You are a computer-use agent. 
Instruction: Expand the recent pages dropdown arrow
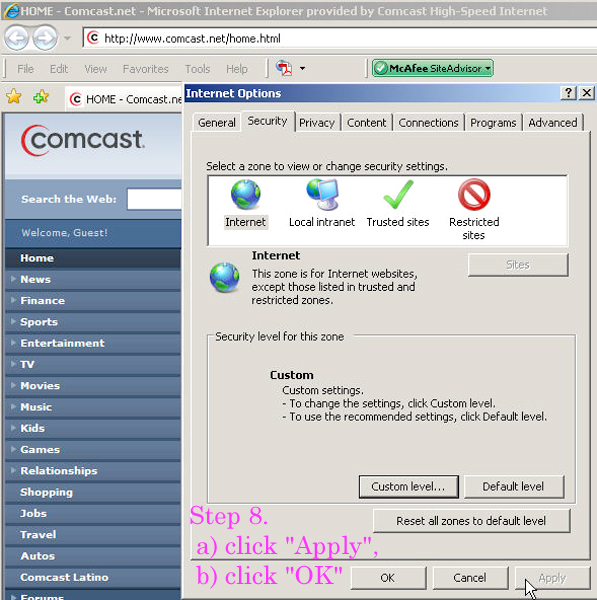click(x=67, y=38)
